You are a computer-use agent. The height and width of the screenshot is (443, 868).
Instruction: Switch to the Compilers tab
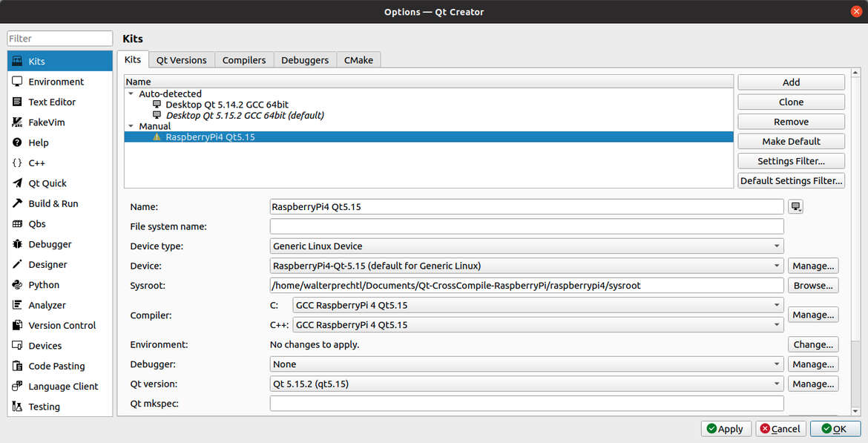pyautogui.click(x=244, y=60)
